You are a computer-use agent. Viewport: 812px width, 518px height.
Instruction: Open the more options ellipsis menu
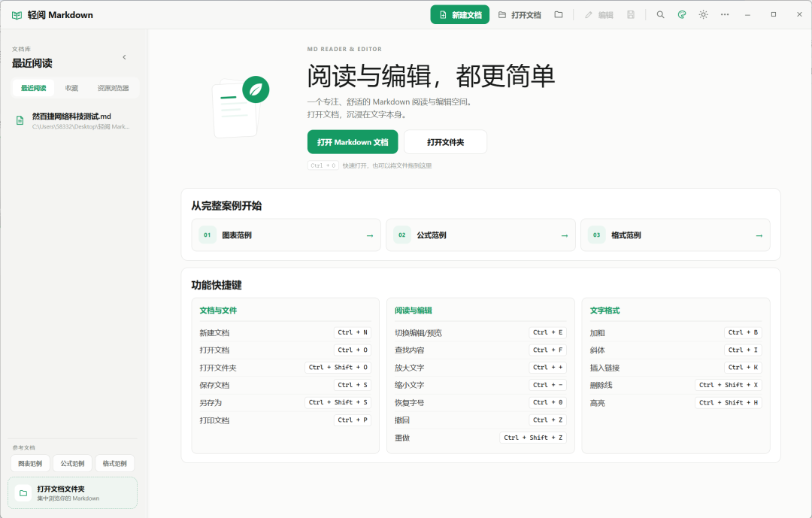coord(725,15)
